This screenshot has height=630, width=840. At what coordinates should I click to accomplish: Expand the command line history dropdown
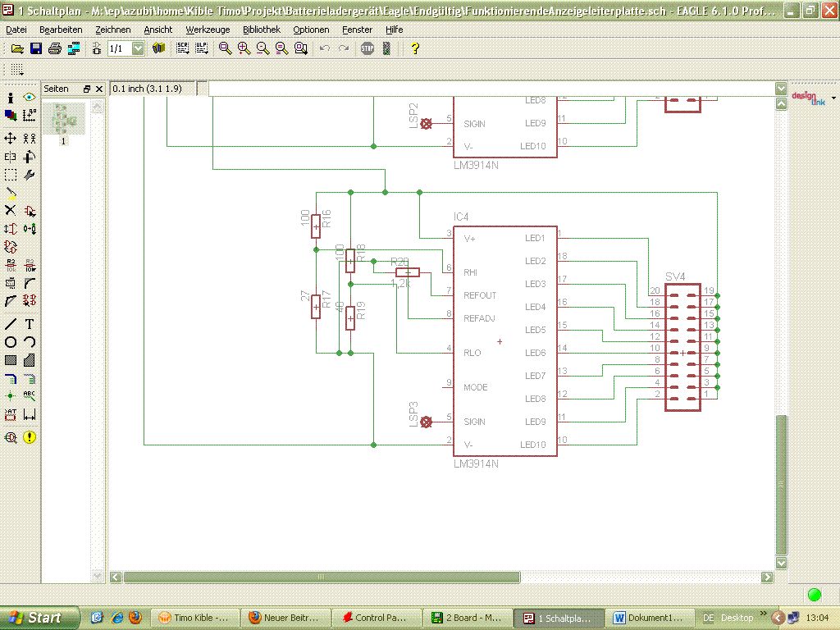tap(780, 89)
